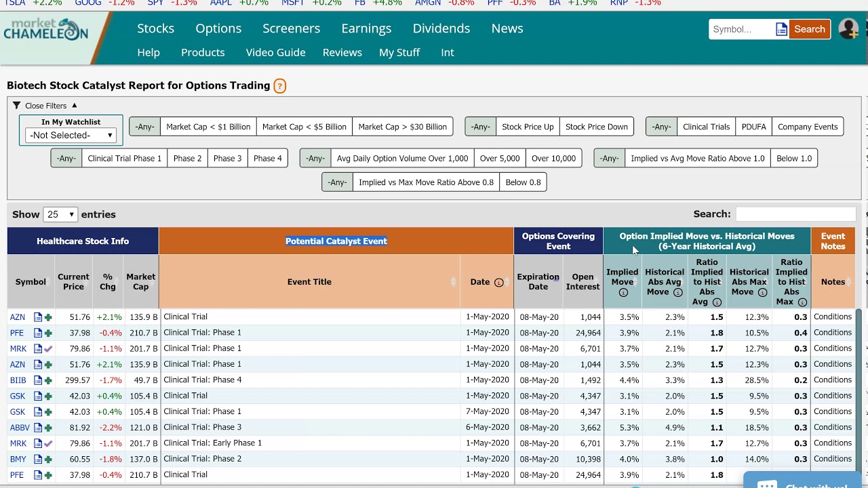
Task: Toggle the Stock Price Down filter
Action: pos(597,127)
